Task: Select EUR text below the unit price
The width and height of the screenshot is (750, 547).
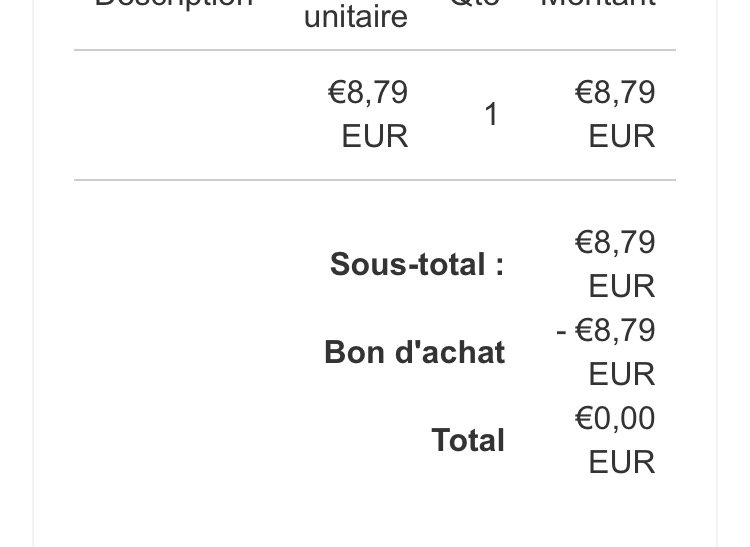Action: click(375, 136)
